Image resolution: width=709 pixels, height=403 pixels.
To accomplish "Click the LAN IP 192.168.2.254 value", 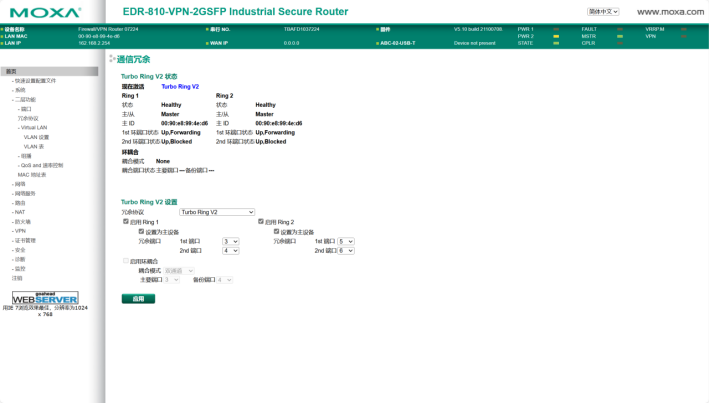I will [94, 43].
